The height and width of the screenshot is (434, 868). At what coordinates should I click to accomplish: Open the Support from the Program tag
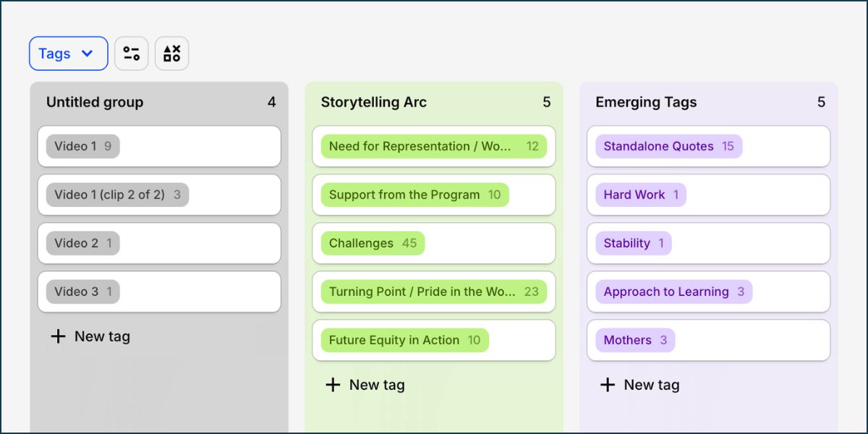point(415,195)
